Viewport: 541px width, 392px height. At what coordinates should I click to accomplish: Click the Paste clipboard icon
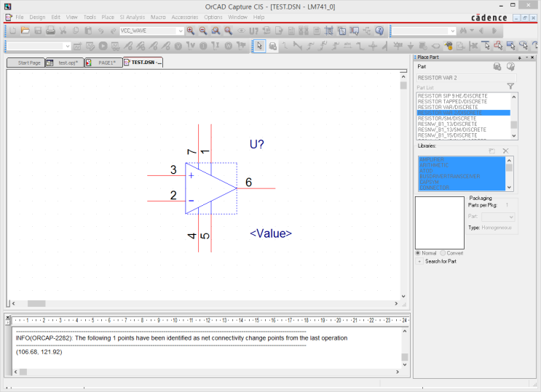(88, 31)
